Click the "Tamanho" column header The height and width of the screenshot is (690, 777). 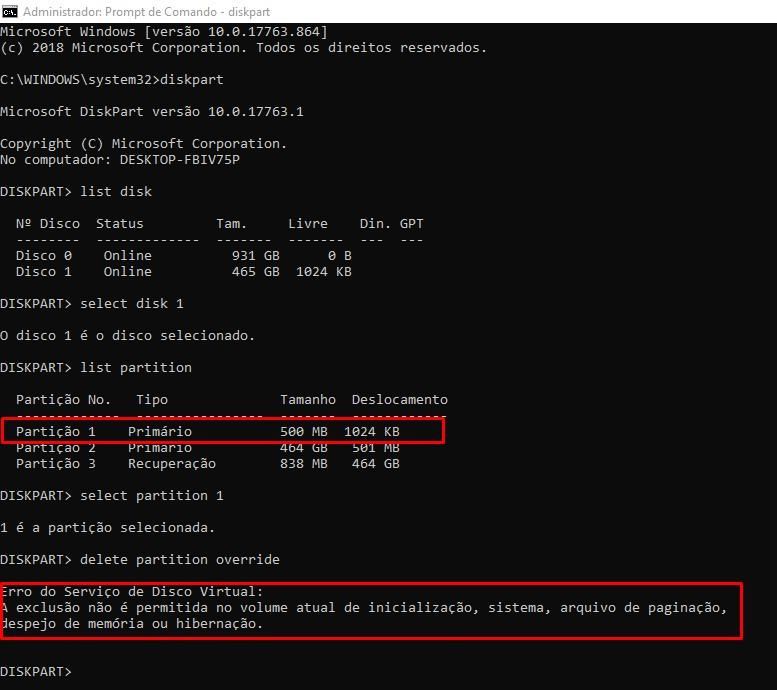pos(308,400)
